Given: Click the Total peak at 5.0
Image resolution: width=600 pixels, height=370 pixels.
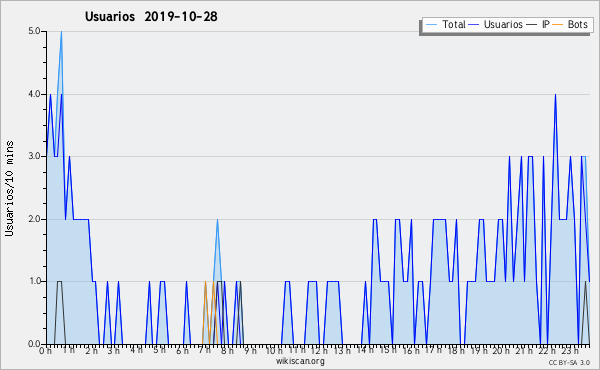Looking at the screenshot, I should point(61,32).
